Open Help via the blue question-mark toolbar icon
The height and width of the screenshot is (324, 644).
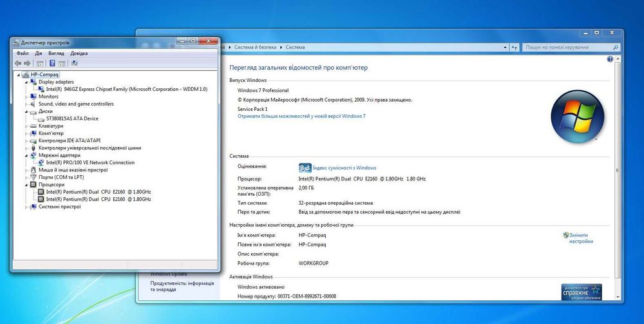[x=52, y=63]
